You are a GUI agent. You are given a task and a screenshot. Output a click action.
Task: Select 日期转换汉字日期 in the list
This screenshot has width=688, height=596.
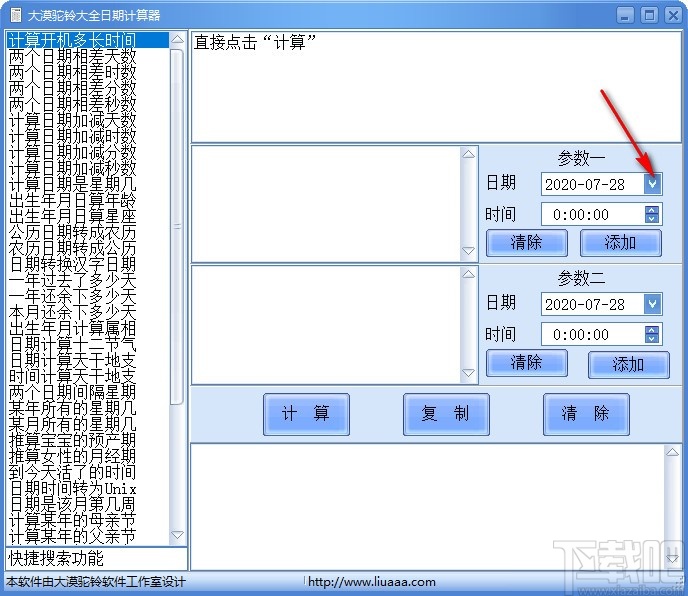coord(87,264)
